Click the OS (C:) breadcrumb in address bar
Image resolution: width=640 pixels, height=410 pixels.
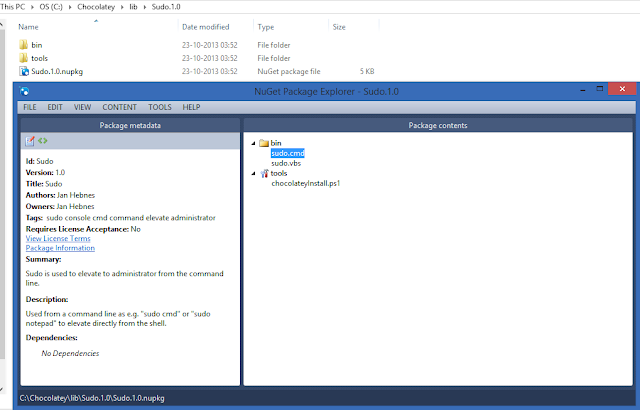tap(51, 7)
